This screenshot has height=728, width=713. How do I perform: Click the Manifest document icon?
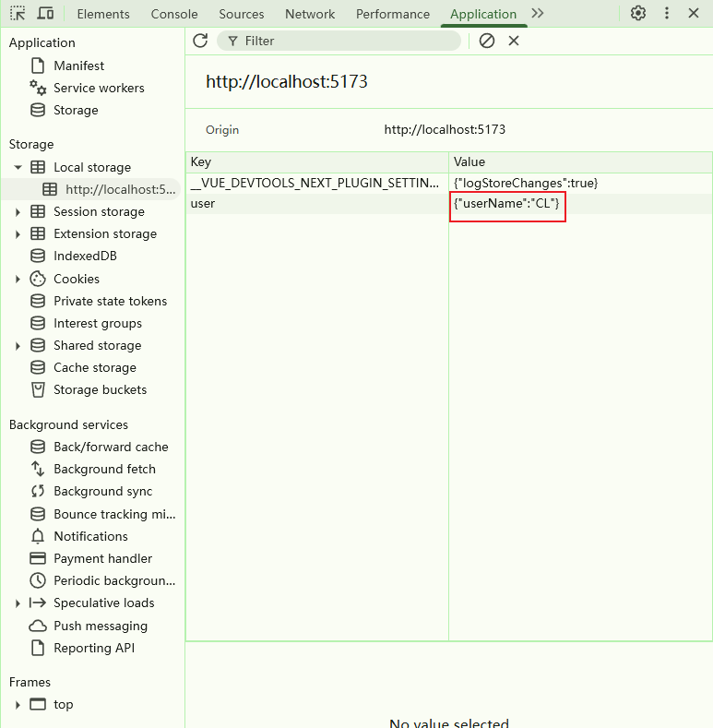click(x=38, y=66)
